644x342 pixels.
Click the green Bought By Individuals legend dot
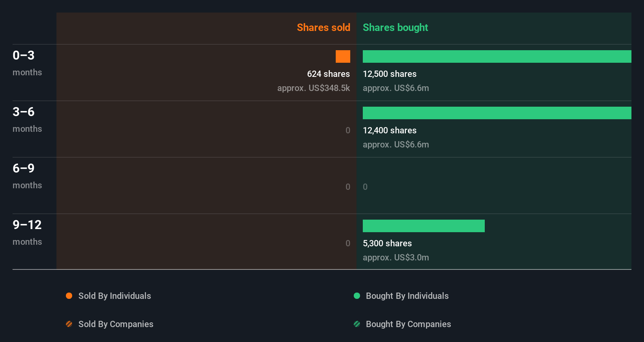coord(357,296)
